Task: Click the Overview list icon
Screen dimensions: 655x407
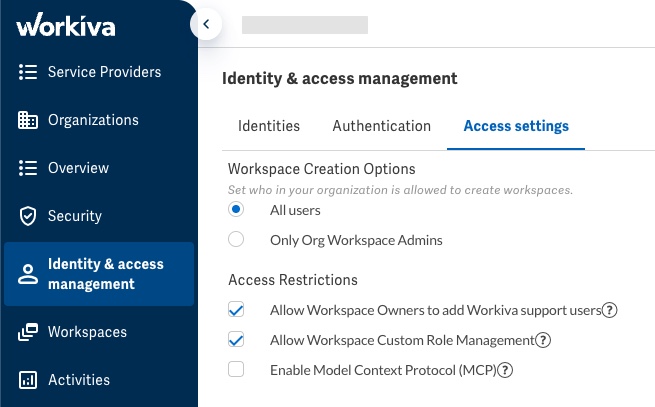Action: coord(28,168)
